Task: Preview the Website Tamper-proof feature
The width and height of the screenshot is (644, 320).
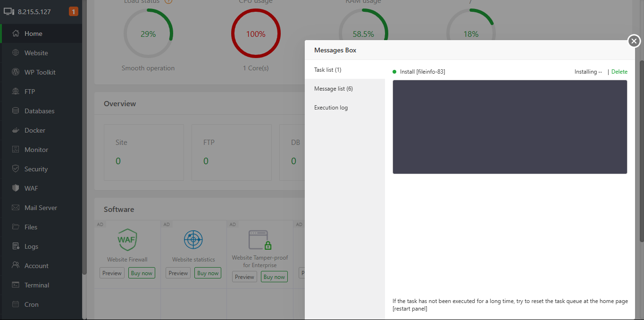Action: 244,277
